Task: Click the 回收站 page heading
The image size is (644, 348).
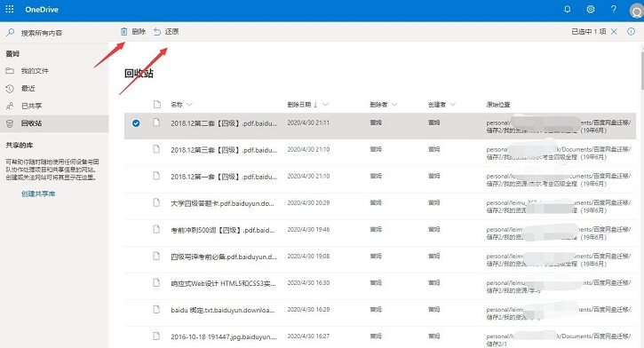Action: [x=139, y=74]
